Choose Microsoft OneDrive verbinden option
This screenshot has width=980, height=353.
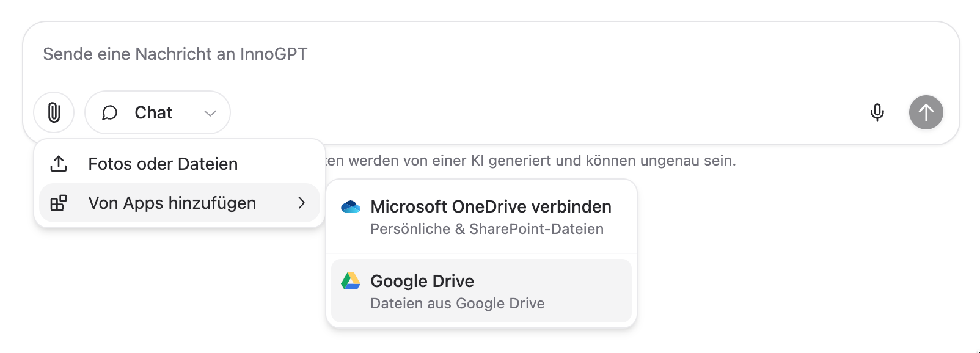click(x=481, y=217)
